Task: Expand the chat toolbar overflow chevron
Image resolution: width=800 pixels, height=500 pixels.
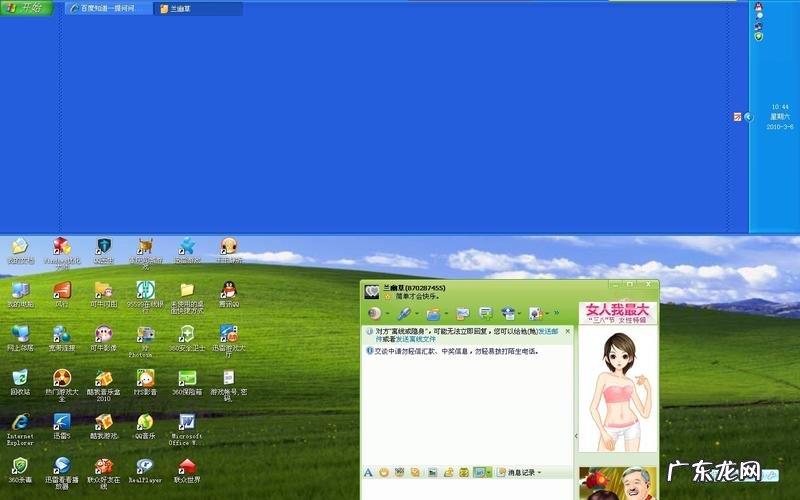Action: point(556,313)
